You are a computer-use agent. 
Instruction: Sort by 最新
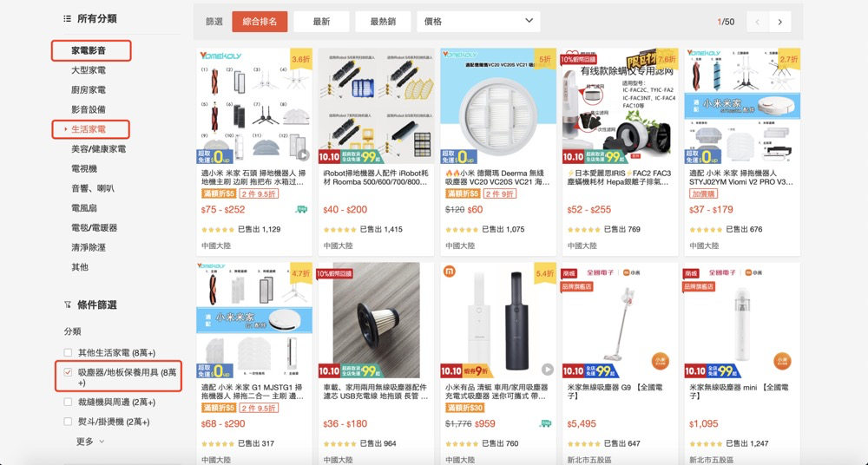tap(321, 22)
